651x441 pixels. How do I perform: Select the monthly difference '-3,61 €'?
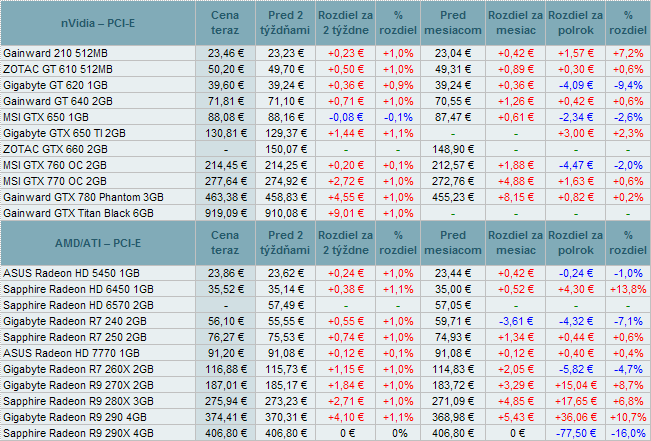tap(516, 321)
